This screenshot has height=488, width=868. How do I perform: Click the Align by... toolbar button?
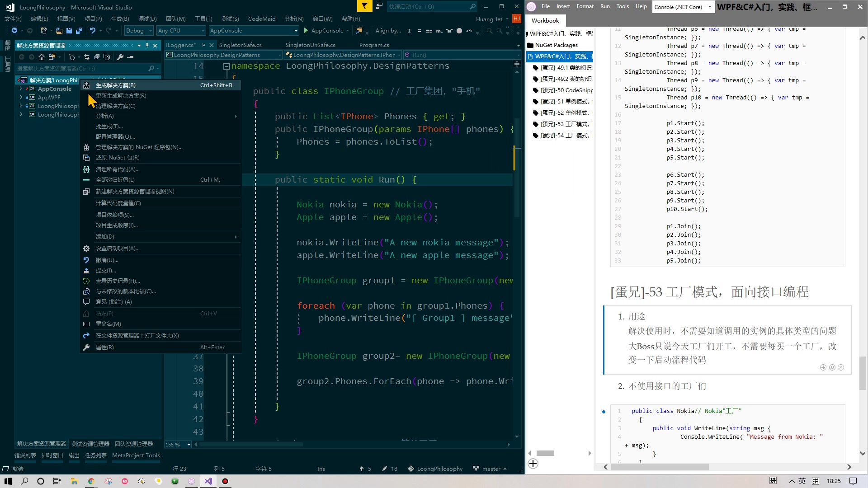(388, 31)
